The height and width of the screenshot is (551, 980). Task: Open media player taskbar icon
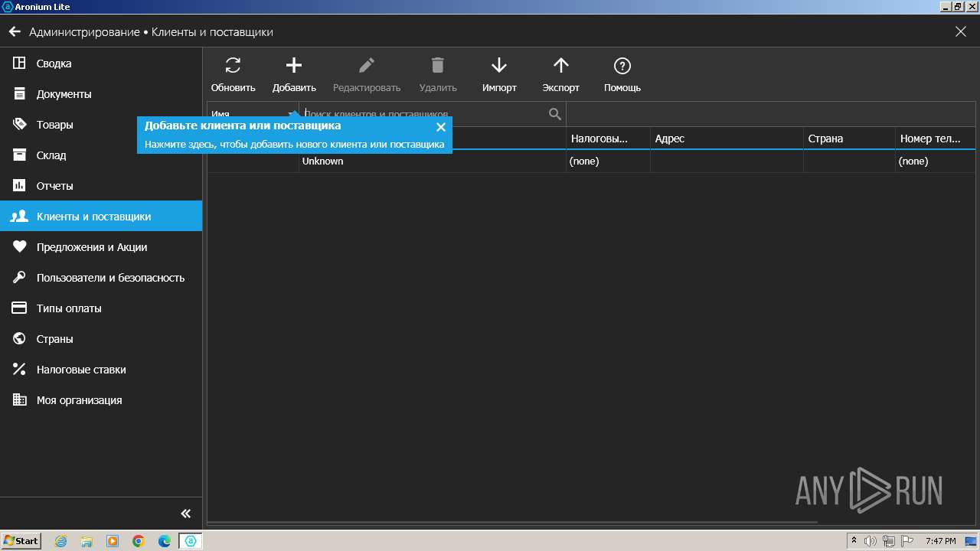113,541
